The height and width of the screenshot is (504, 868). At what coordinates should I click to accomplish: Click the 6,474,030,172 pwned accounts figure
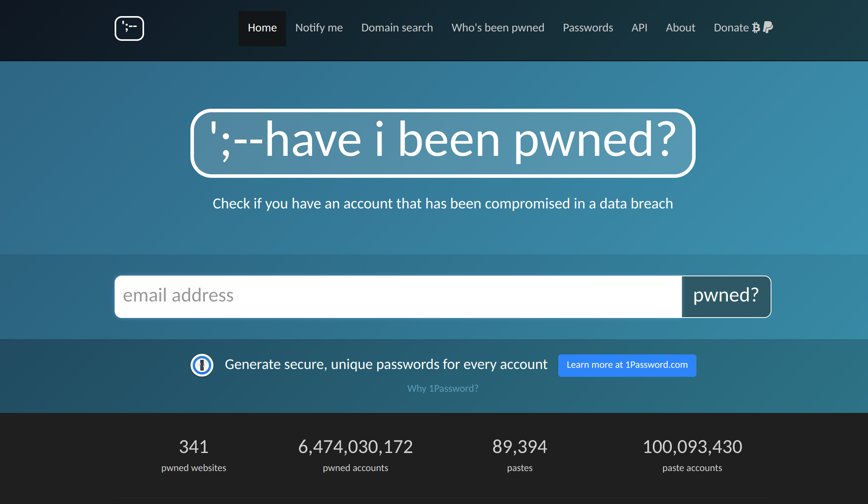coord(355,447)
